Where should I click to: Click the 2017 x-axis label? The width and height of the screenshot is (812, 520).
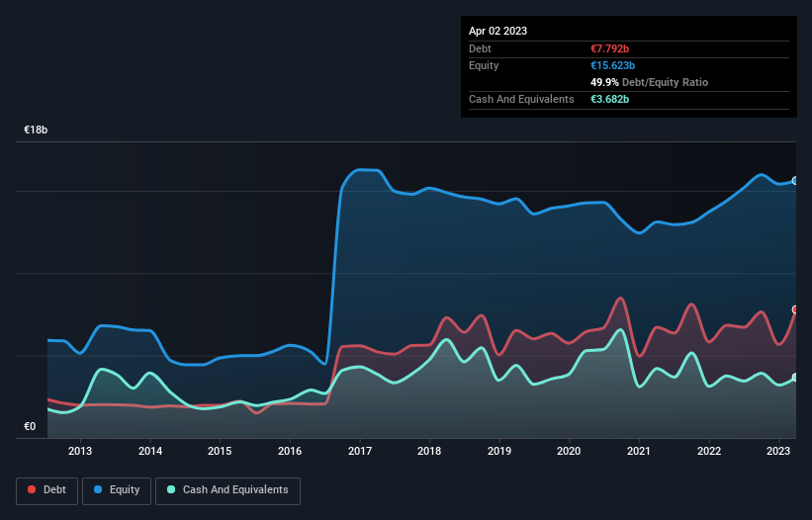(359, 451)
